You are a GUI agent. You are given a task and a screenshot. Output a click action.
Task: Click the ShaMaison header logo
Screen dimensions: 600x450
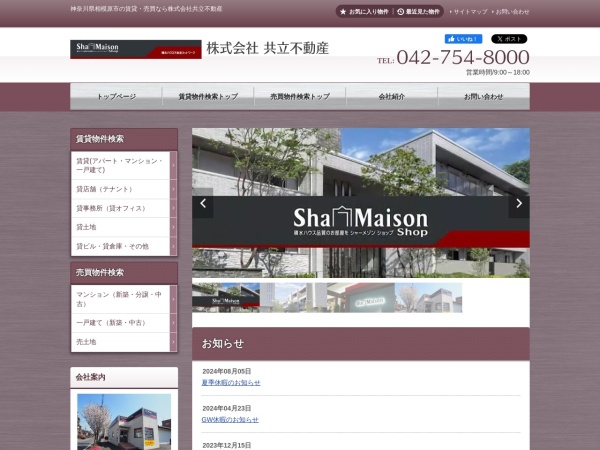tap(136, 49)
